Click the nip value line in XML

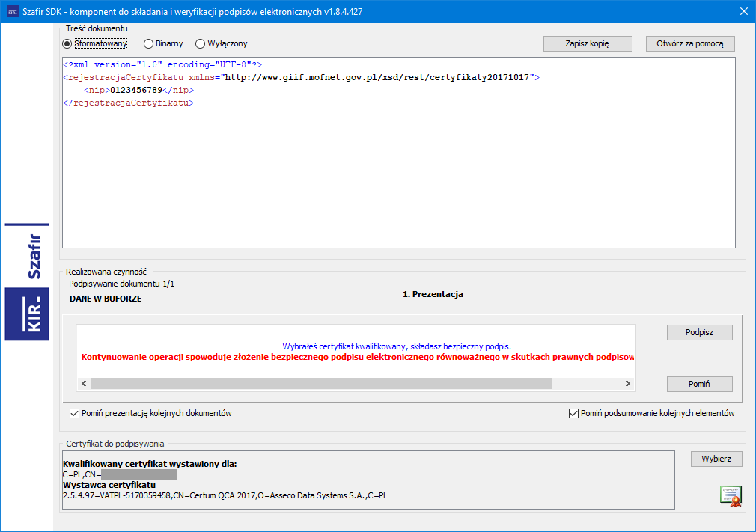point(139,90)
